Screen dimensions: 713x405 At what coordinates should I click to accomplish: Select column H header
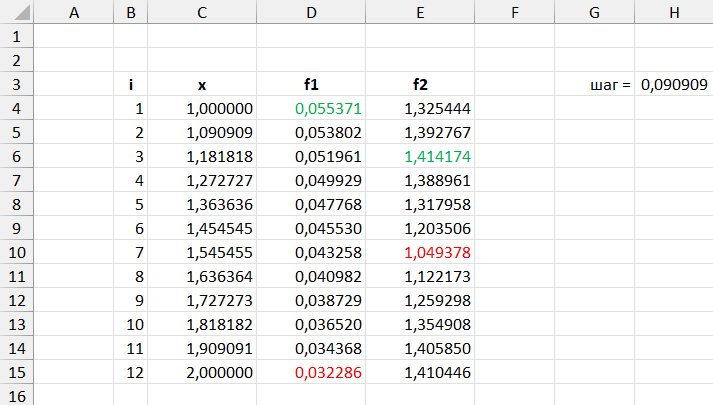[x=674, y=12]
